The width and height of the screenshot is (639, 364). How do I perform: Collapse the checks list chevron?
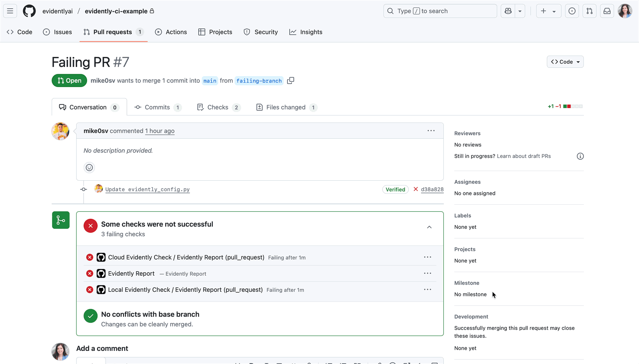[x=429, y=227]
